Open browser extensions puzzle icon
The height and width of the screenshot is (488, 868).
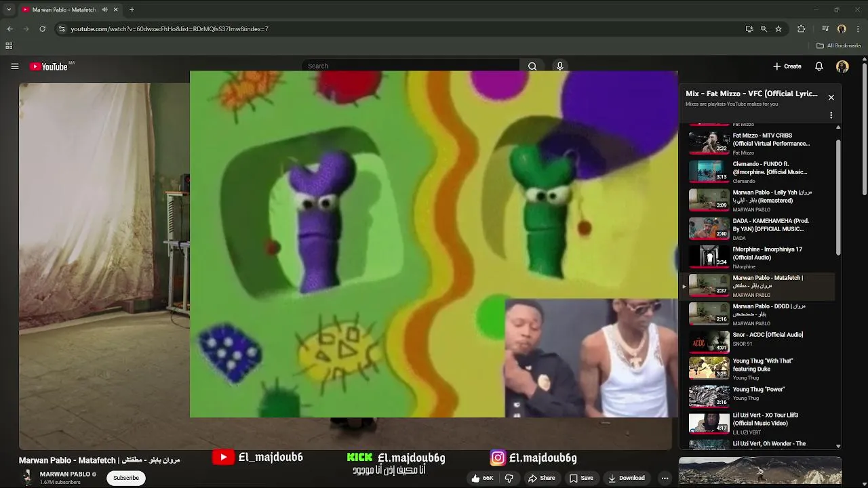801,29
